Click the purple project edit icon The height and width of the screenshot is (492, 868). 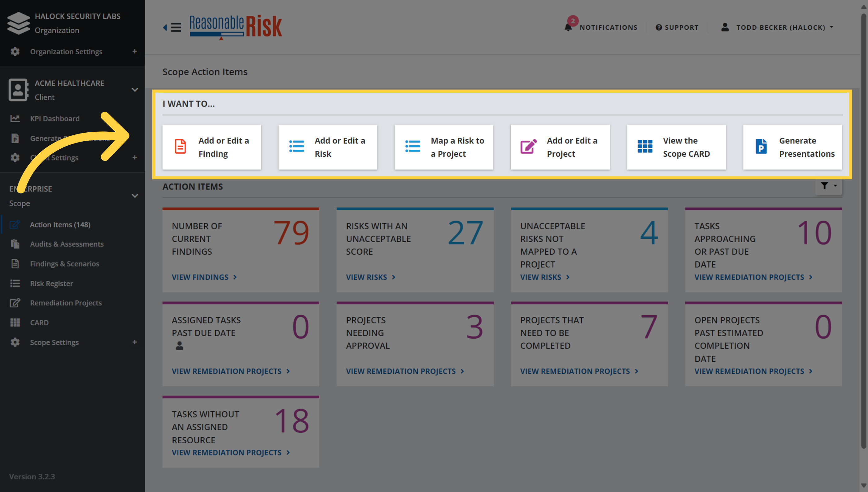pos(529,147)
